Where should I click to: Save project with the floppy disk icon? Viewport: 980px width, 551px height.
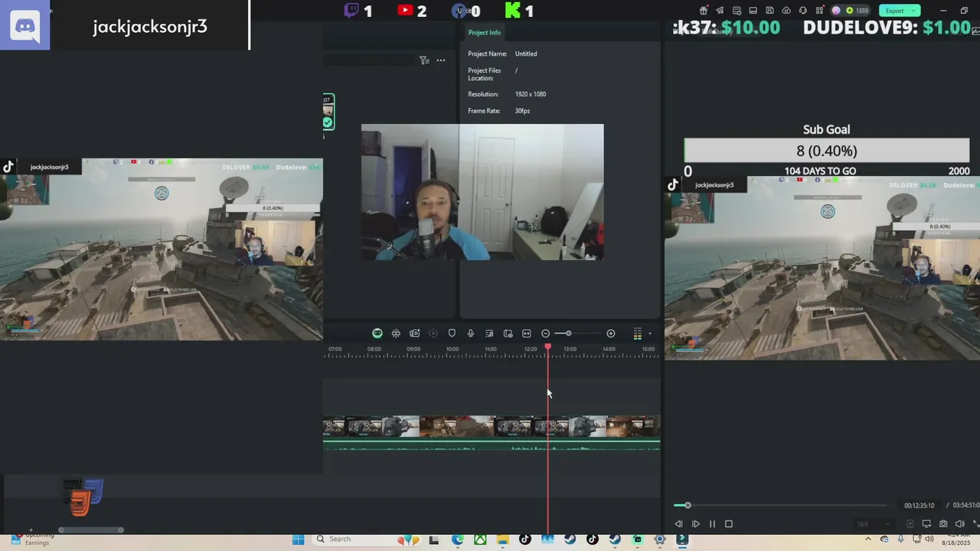tap(769, 11)
